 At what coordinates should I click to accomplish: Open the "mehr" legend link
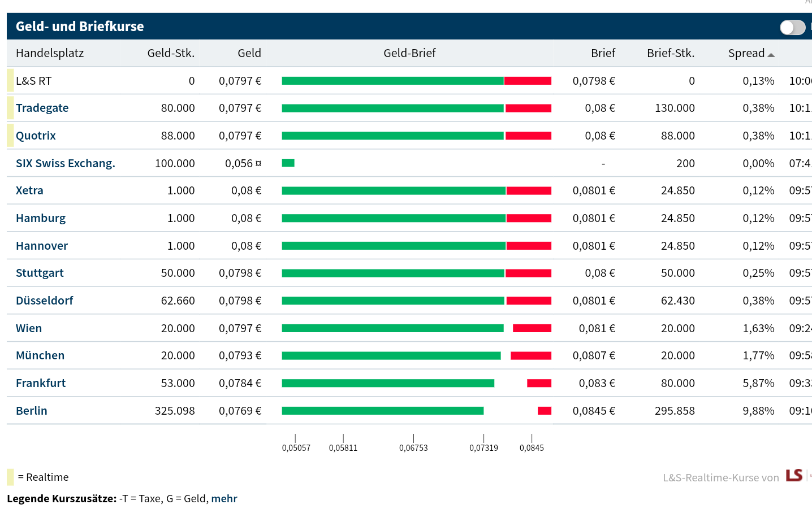pyautogui.click(x=224, y=498)
